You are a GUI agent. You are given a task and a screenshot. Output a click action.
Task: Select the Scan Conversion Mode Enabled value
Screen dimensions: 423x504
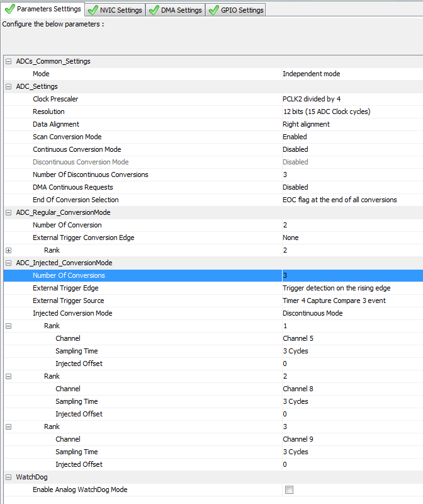coord(295,137)
